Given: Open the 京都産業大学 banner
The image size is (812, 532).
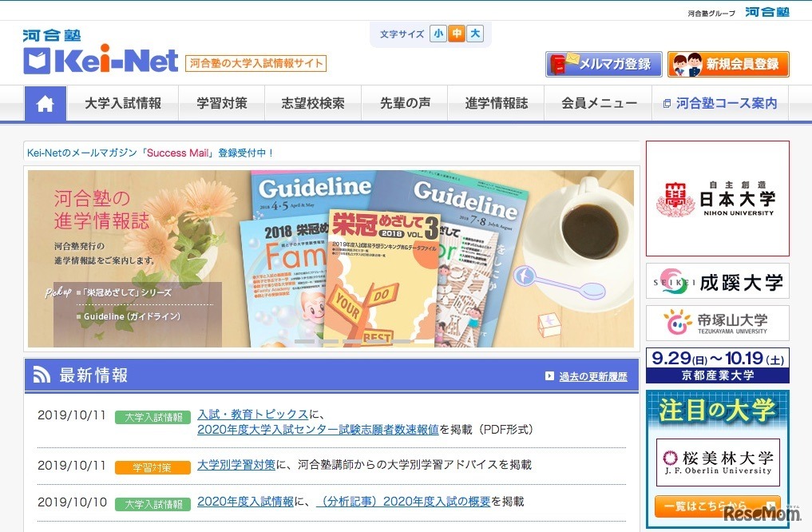Looking at the screenshot, I should pyautogui.click(x=717, y=366).
